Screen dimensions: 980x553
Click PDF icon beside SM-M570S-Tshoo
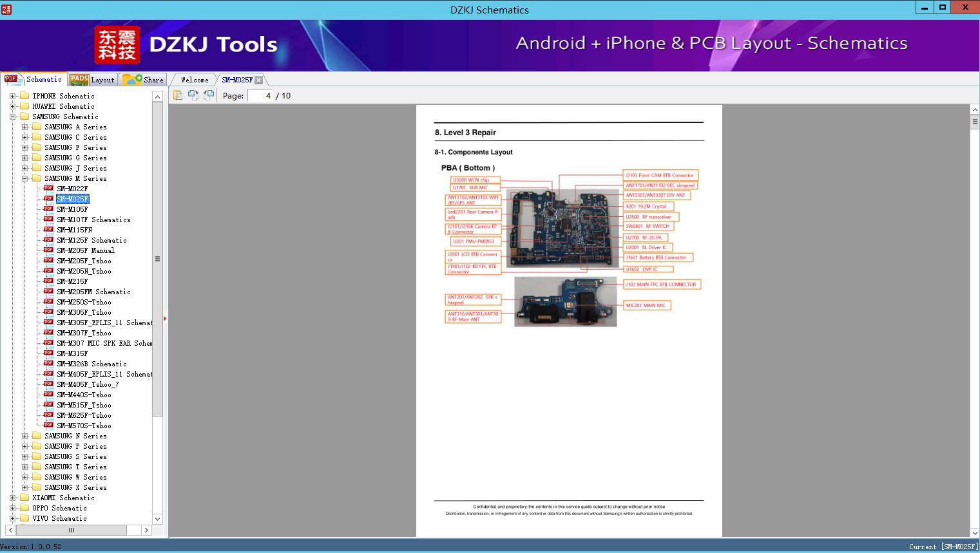(48, 425)
